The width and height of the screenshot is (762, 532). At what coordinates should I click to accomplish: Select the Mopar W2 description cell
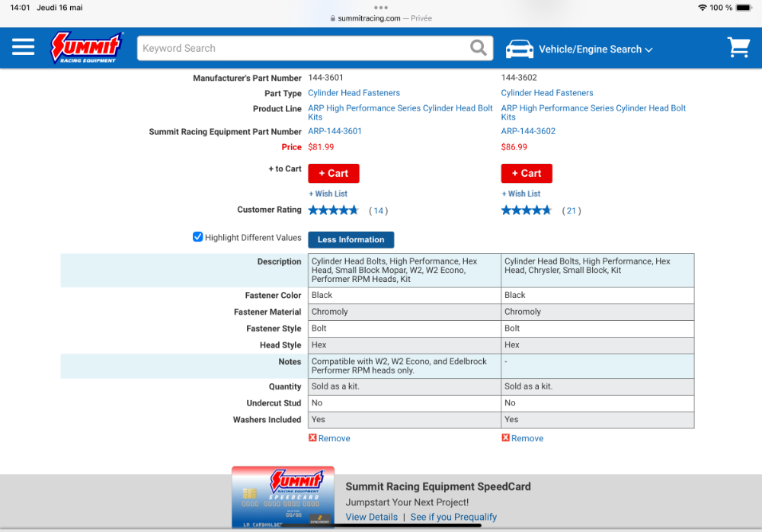pos(405,271)
